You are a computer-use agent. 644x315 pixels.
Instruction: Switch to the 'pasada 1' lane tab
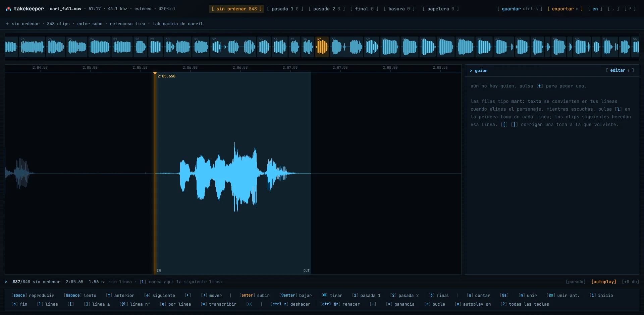click(x=285, y=9)
